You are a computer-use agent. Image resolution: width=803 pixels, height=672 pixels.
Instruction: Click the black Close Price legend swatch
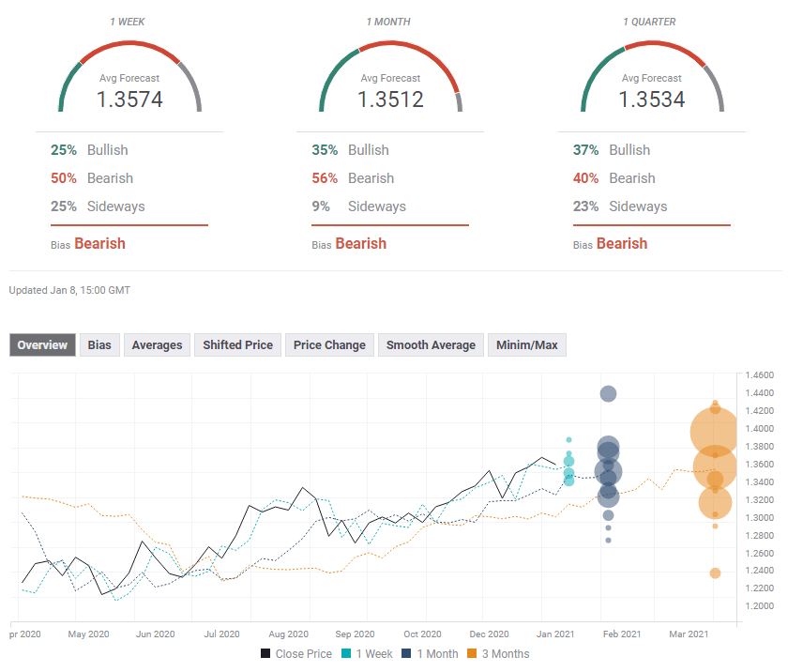[266, 654]
